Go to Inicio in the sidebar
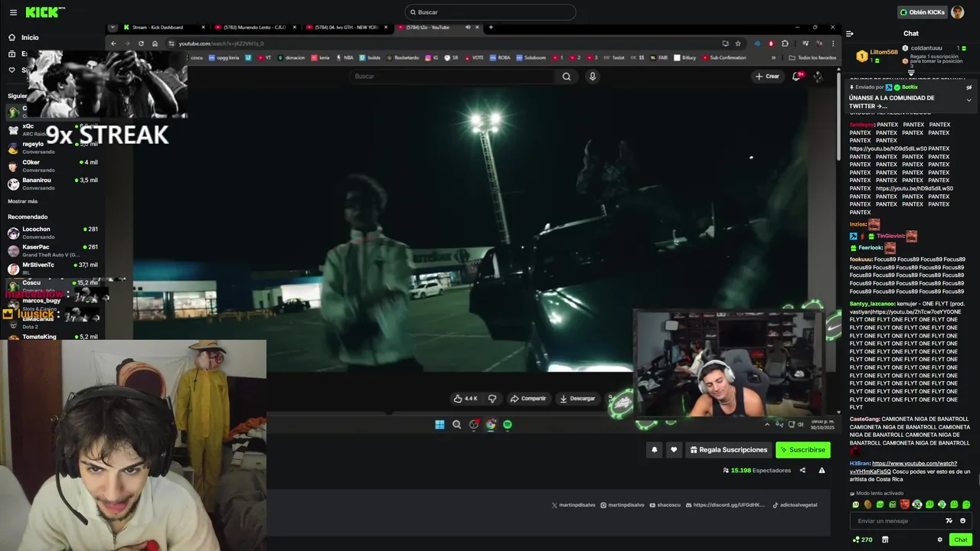The height and width of the screenshot is (551, 980). click(x=30, y=37)
